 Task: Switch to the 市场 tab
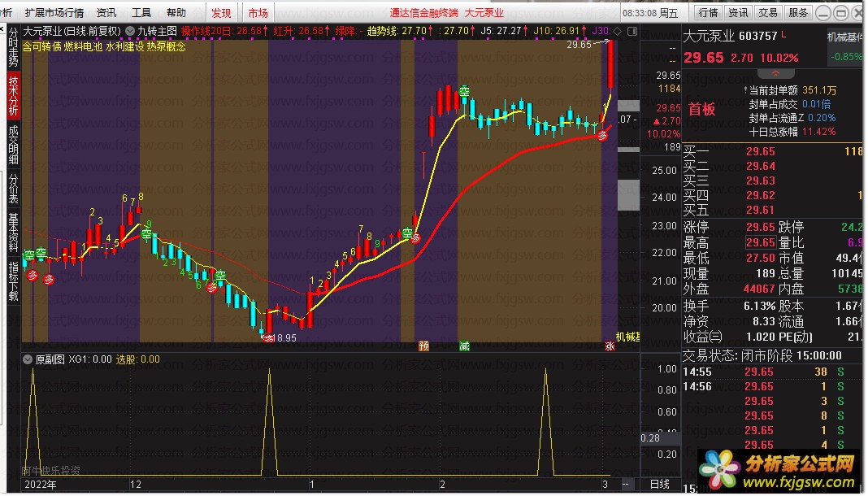pyautogui.click(x=258, y=12)
